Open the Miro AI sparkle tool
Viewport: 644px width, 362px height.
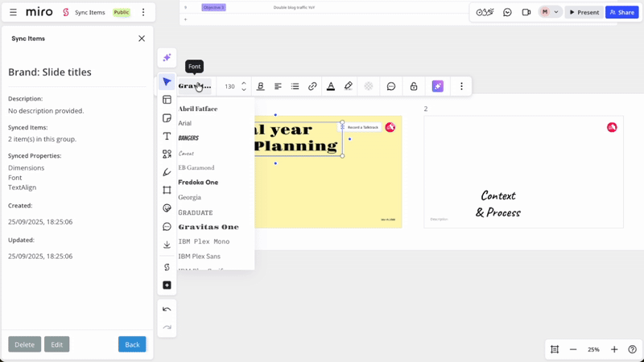[x=167, y=58]
